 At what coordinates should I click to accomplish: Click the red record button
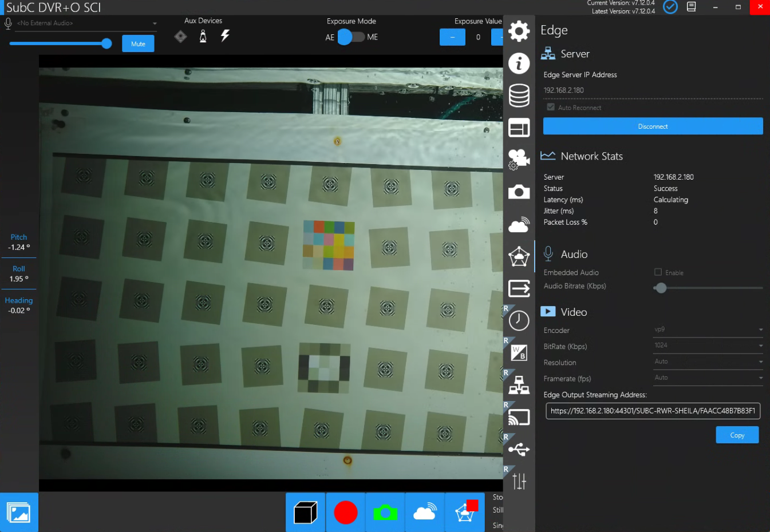pyautogui.click(x=345, y=512)
